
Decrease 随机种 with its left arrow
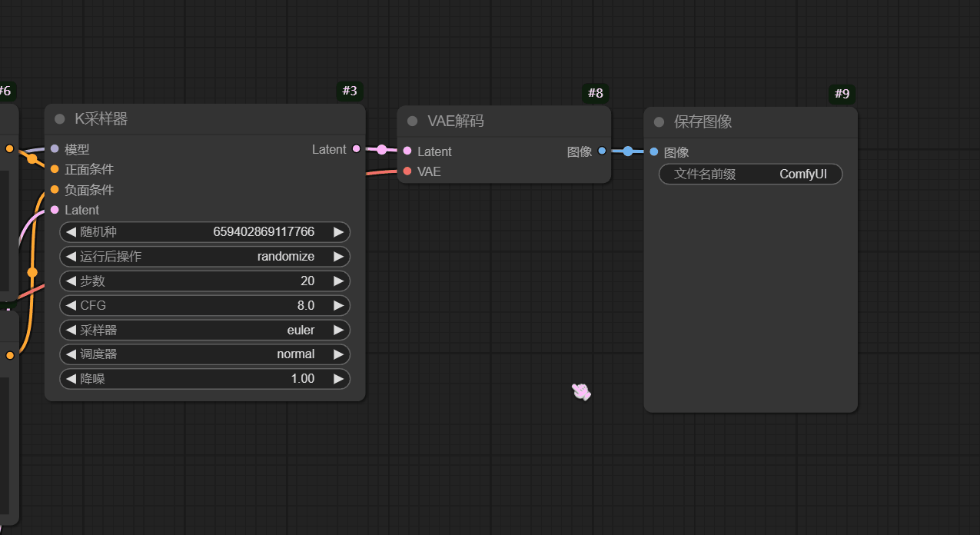tap(71, 232)
